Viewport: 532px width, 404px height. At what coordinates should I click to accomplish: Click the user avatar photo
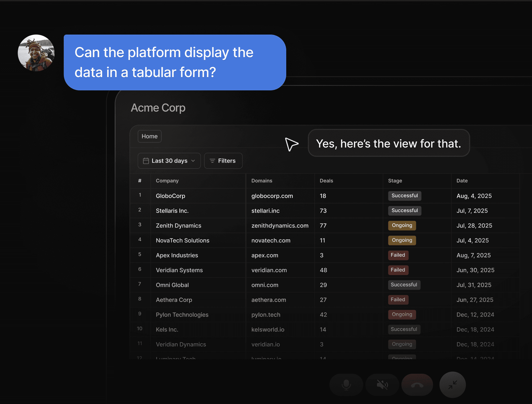[36, 53]
